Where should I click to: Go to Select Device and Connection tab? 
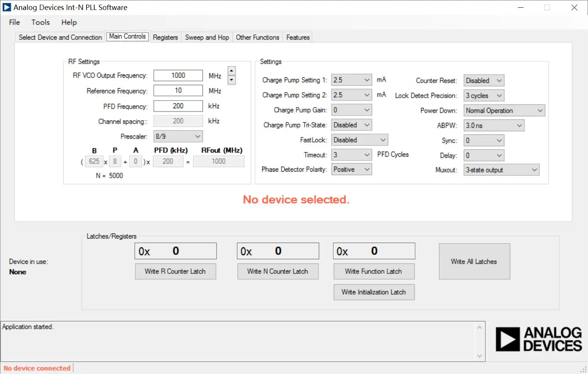[60, 37]
